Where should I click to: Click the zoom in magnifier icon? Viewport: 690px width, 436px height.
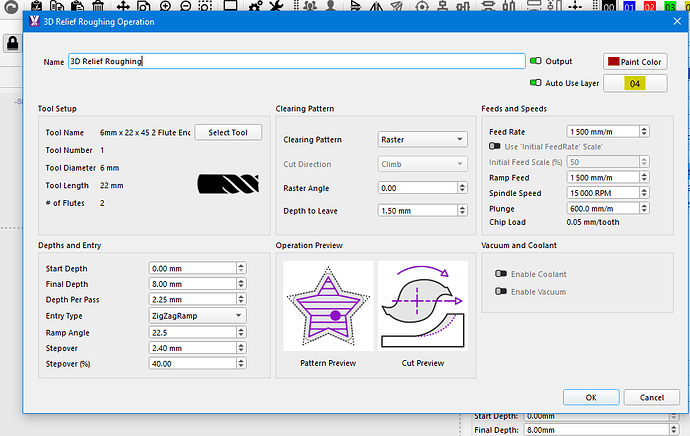pyautogui.click(x=165, y=6)
